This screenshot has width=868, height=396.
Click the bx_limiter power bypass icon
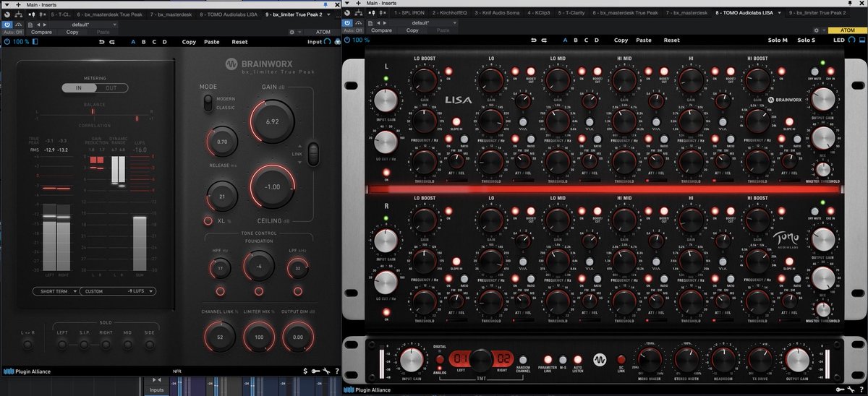point(7,42)
